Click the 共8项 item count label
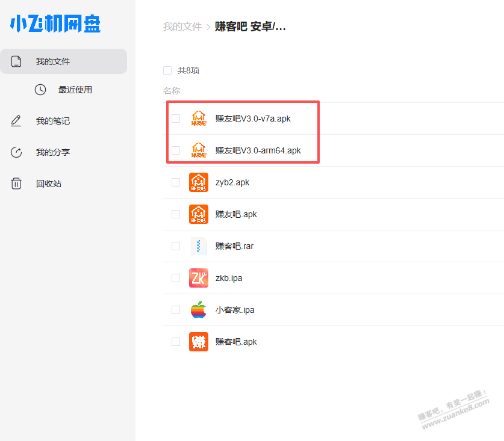 [x=188, y=70]
